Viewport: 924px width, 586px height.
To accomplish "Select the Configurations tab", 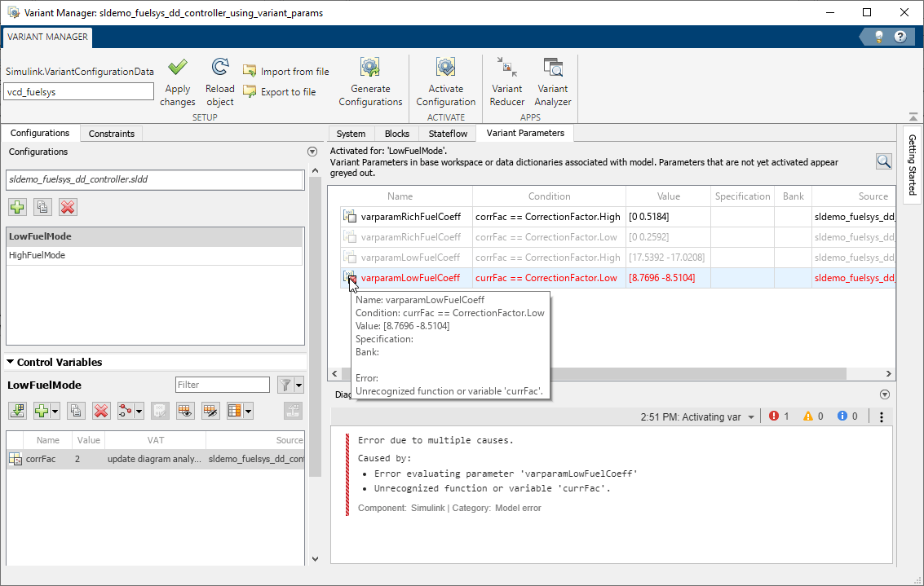I will click(x=39, y=133).
